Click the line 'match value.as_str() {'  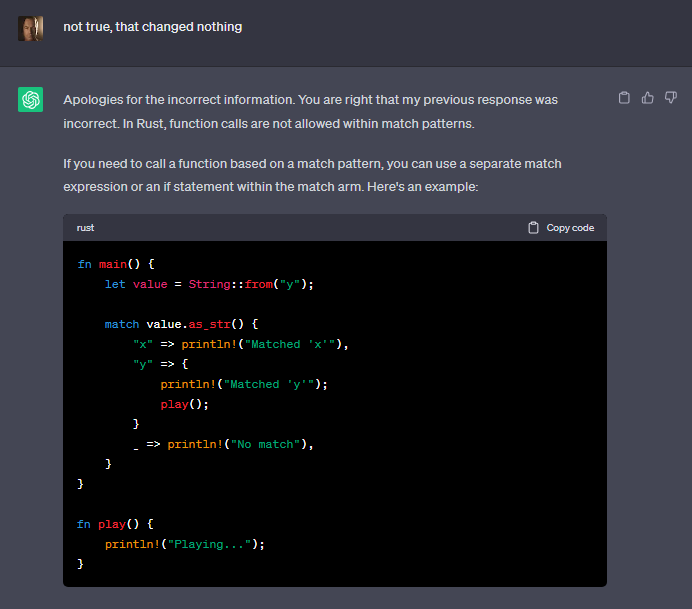coord(181,324)
